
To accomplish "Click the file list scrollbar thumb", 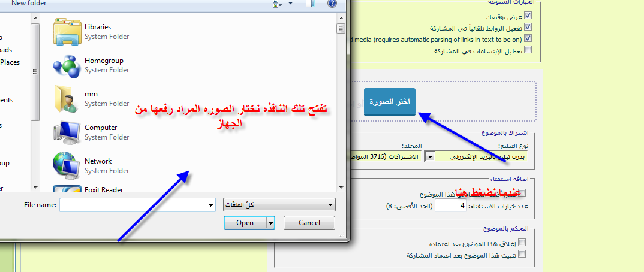I will point(340,28).
